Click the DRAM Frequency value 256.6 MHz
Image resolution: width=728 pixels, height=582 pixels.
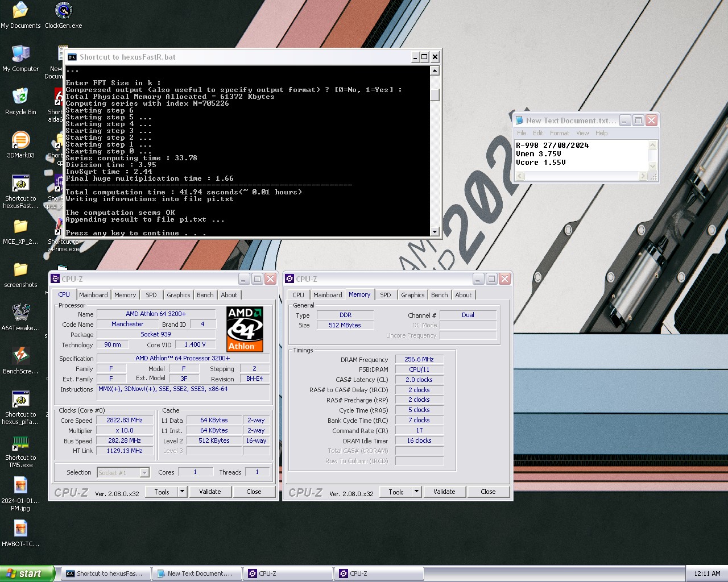419,359
